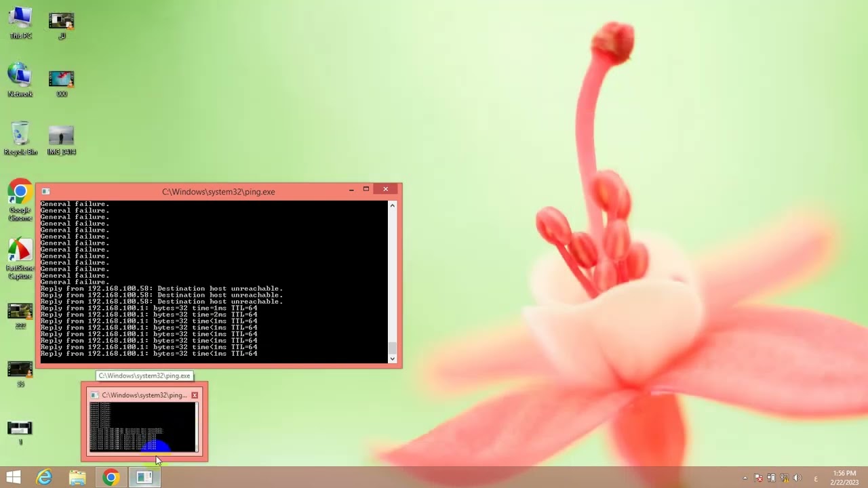The width and height of the screenshot is (868, 488).
Task: Open the ping.exe window system menu icon
Action: (x=45, y=192)
